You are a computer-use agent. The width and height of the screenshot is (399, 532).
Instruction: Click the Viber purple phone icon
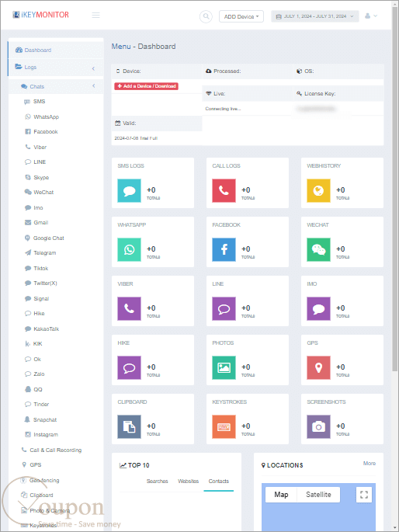pos(129,309)
